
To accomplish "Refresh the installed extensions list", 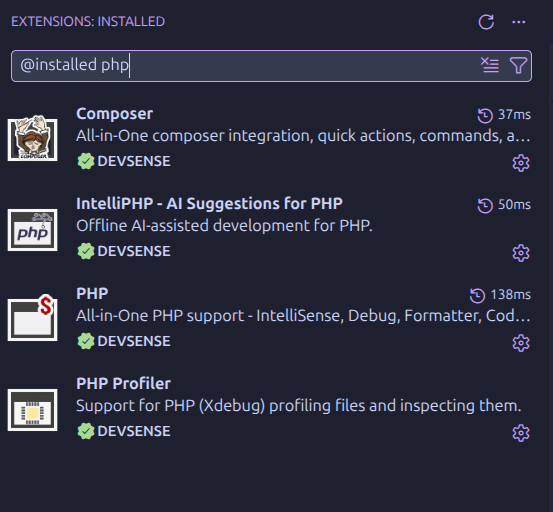I will (x=486, y=22).
